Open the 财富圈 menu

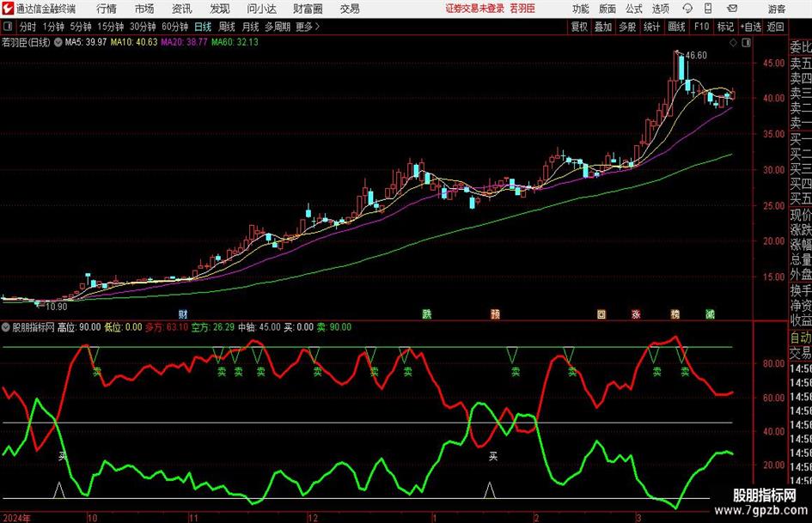click(x=308, y=9)
